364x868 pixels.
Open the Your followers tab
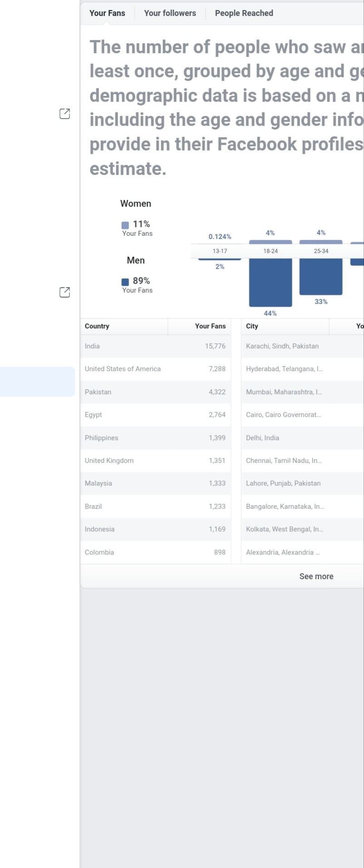[x=170, y=13]
